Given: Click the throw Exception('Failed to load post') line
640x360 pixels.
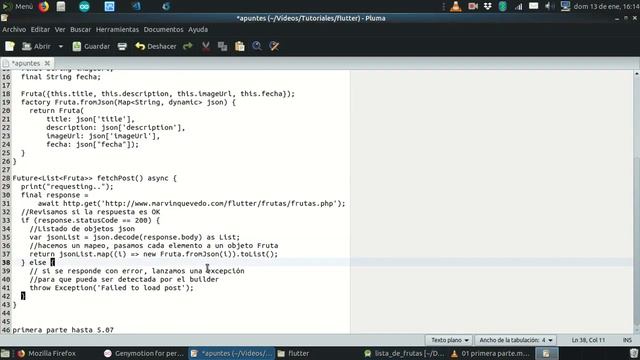Looking at the screenshot, I should tap(111, 288).
